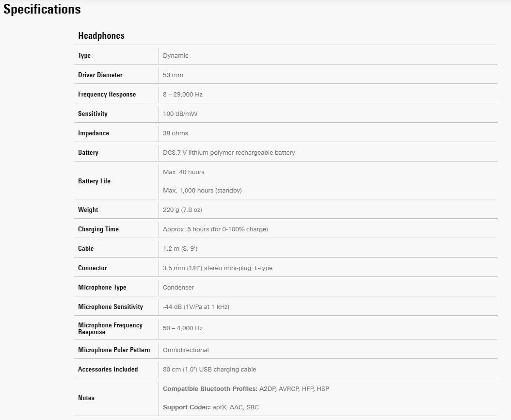
Task: Click the Headphones section title
Action: coord(101,36)
